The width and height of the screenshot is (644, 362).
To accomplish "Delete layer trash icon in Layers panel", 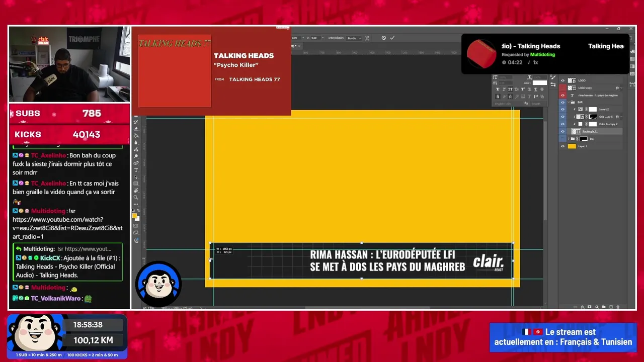I will click(618, 307).
